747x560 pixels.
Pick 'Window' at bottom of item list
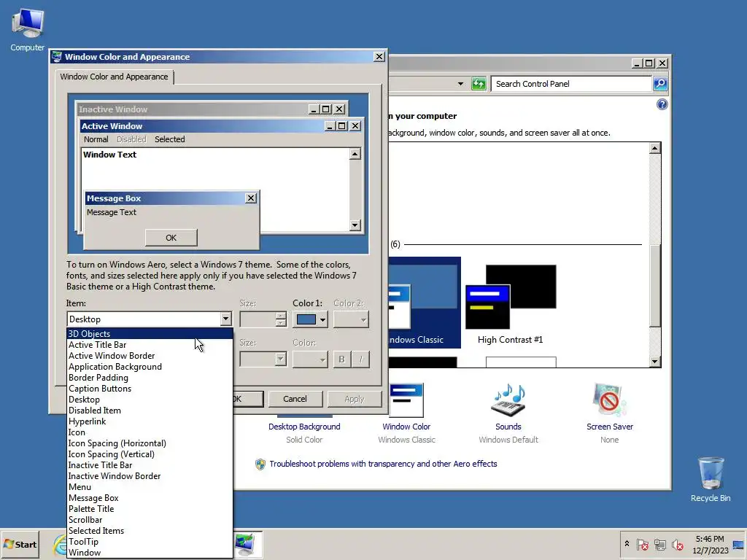click(x=150, y=553)
